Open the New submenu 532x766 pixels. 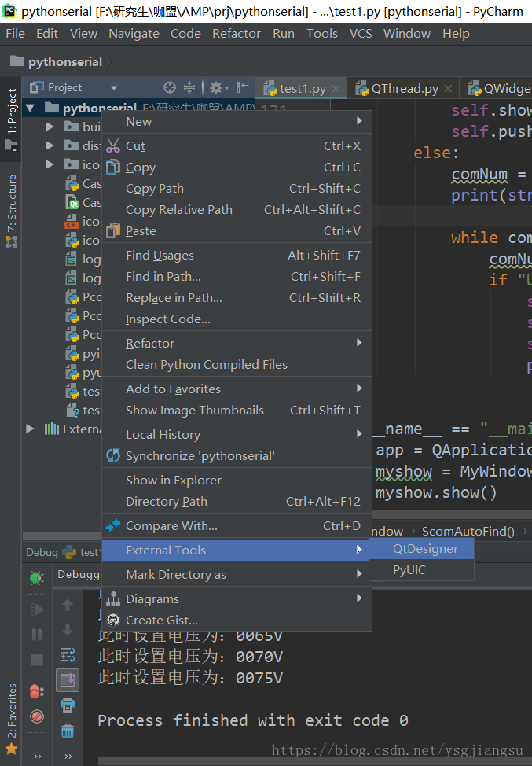point(237,122)
